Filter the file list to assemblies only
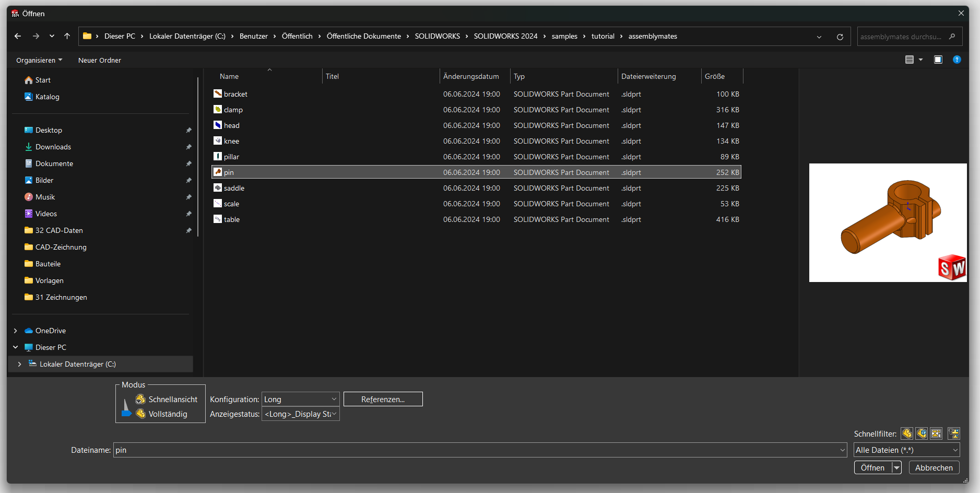 (922, 433)
